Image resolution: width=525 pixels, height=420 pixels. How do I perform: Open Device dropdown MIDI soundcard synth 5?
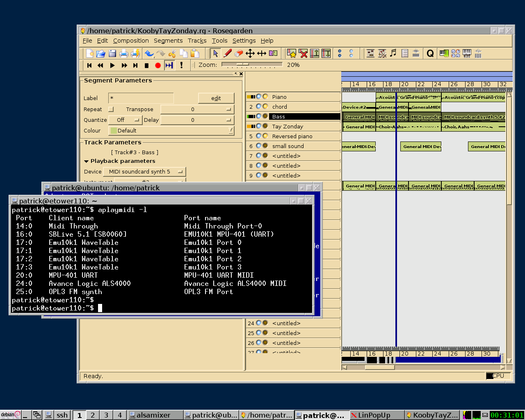coord(144,171)
